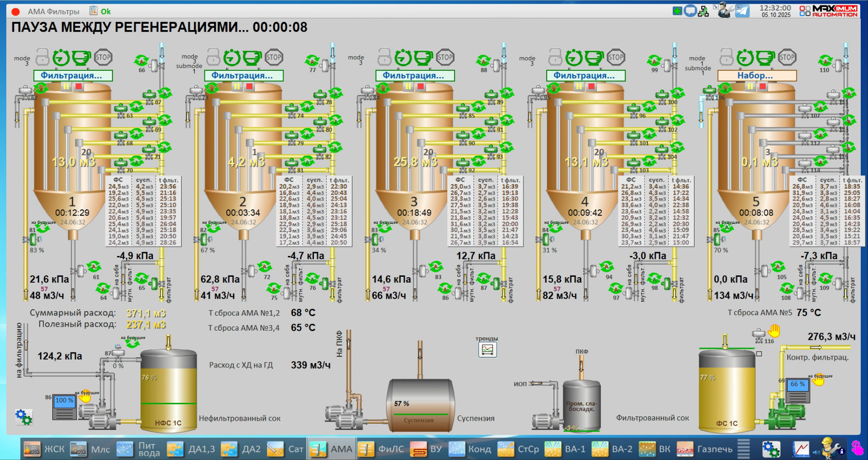Open the blue-green gears settings icon at bottom left
Viewport: 868px width, 460px height.
coord(23,417)
